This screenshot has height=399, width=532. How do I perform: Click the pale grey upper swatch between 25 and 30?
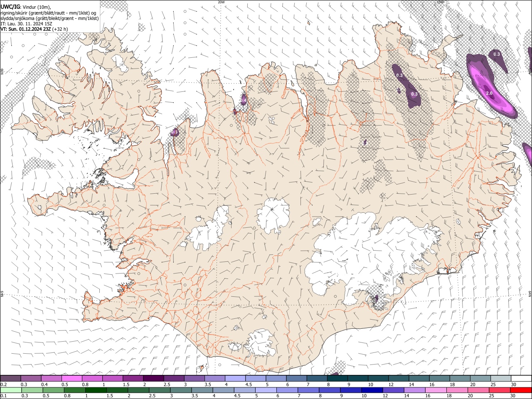(500, 379)
